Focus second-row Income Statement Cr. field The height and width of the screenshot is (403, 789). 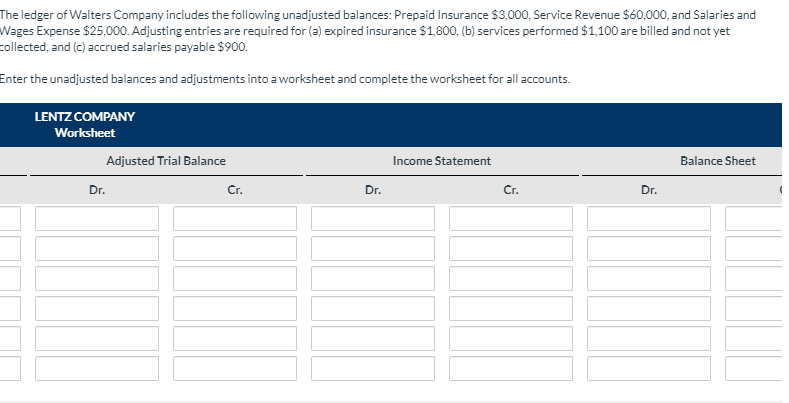point(511,248)
